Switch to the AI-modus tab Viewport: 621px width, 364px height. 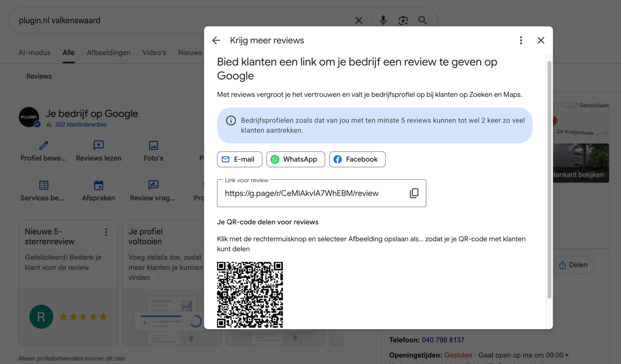point(35,53)
